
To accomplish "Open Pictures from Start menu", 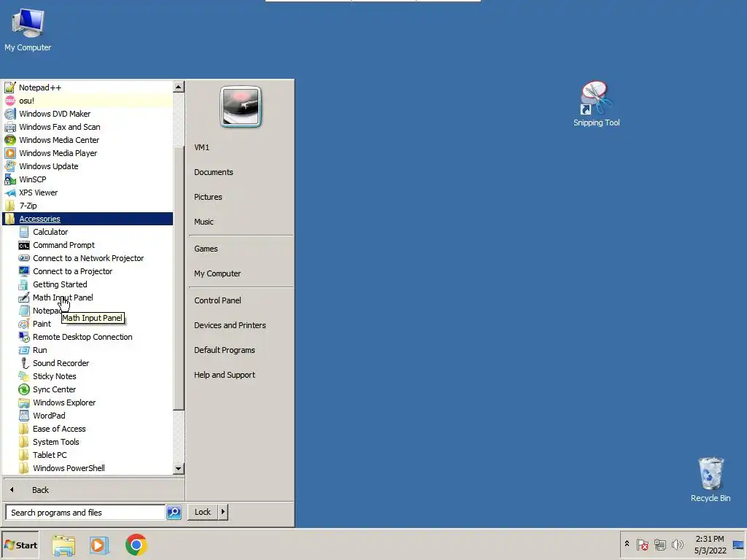I will point(241,197).
